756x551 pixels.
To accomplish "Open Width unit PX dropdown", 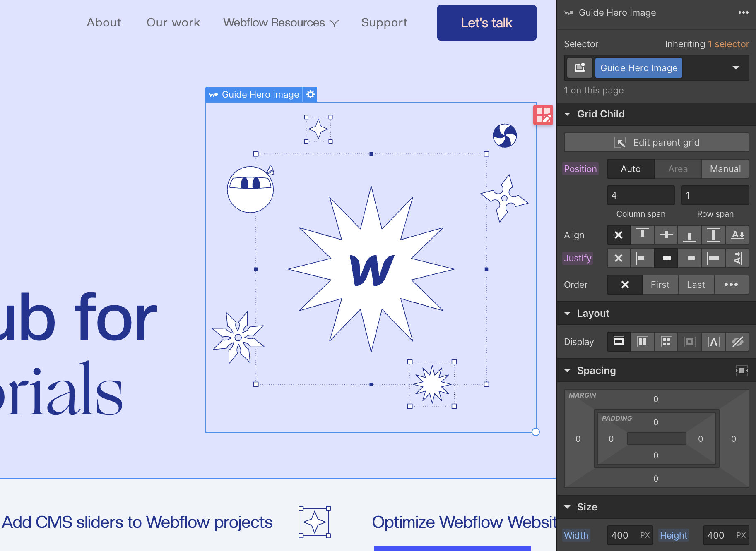I will 645,535.
